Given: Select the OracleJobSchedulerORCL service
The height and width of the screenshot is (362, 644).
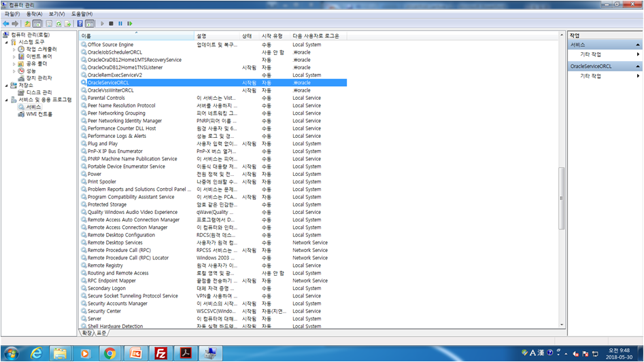Looking at the screenshot, I should click(x=115, y=52).
